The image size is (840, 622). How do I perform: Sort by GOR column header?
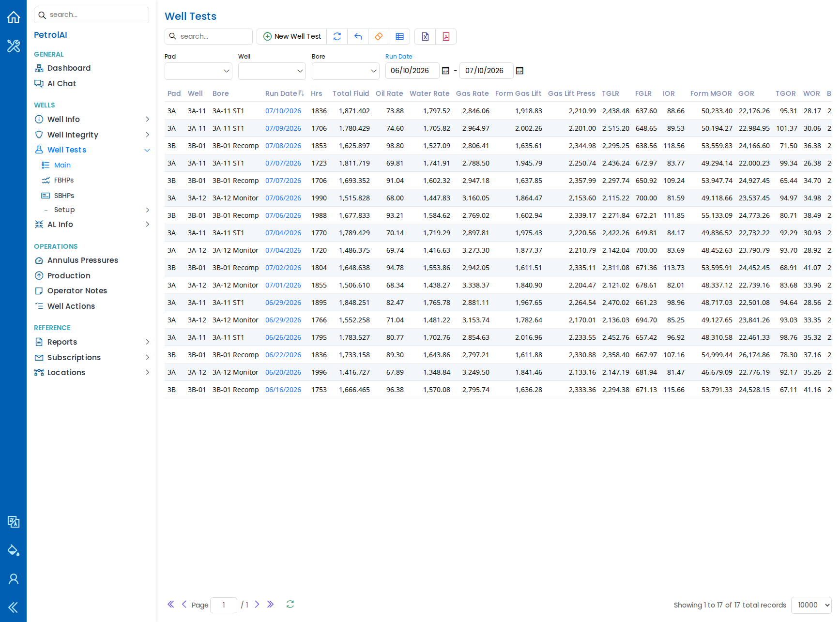746,93
